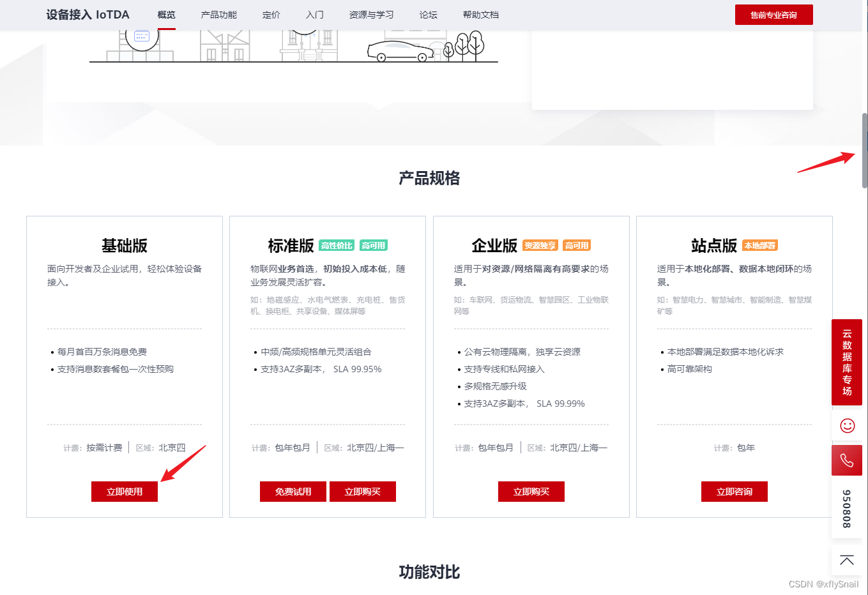The width and height of the screenshot is (868, 595).
Task: Click the red phone contact icon
Action: (x=847, y=460)
